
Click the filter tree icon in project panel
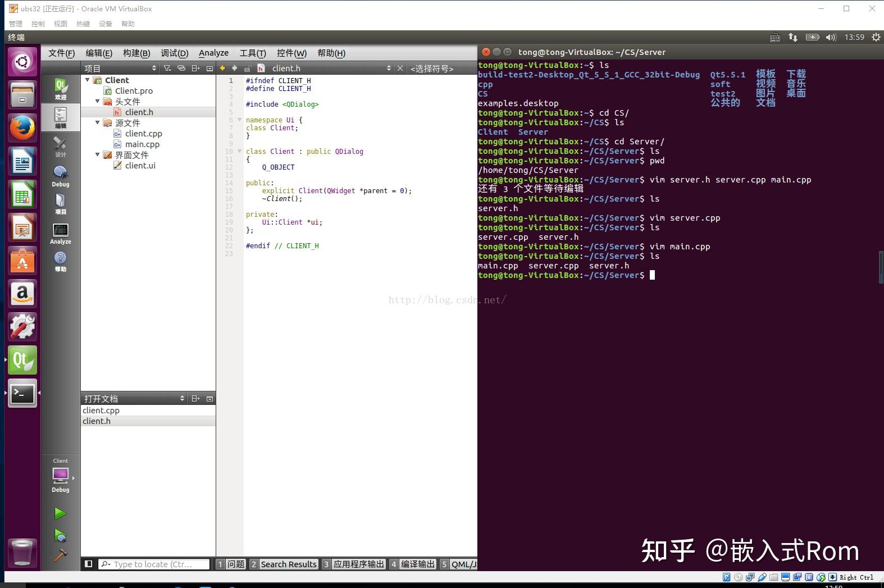coord(167,69)
